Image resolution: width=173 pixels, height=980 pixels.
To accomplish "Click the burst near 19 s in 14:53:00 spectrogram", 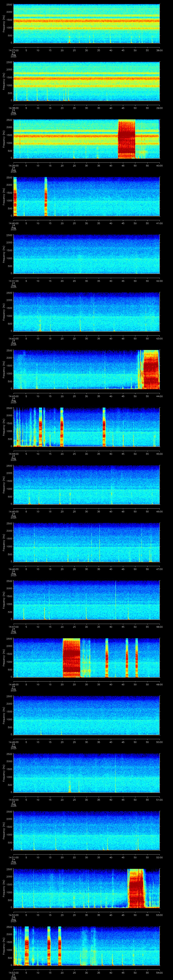I will pos(60,946).
